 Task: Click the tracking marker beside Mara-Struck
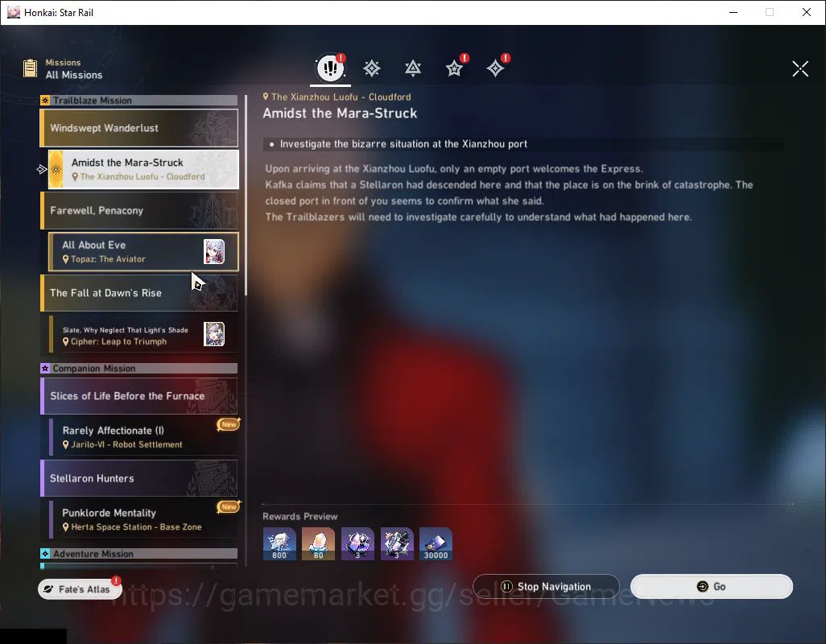(x=42, y=169)
